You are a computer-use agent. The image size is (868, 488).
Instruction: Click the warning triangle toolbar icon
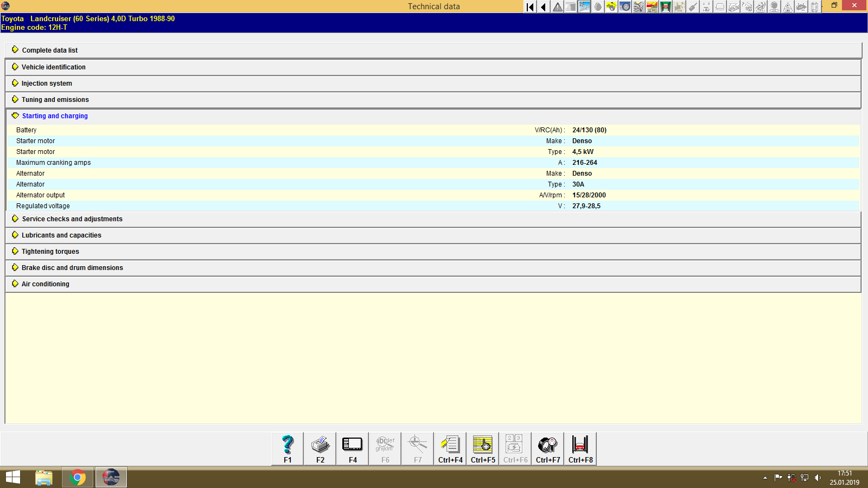[557, 7]
